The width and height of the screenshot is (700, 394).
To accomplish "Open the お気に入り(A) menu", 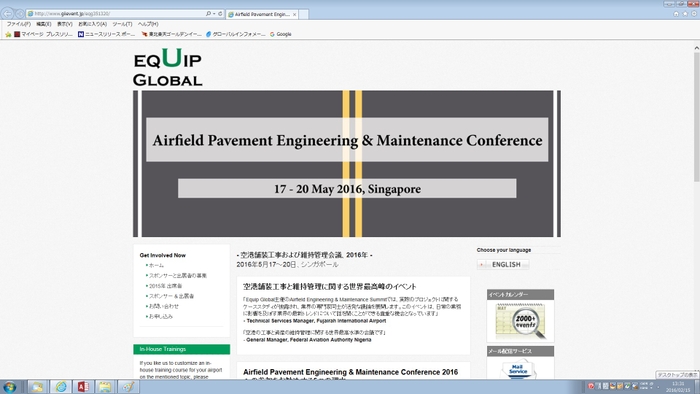I will tap(92, 24).
